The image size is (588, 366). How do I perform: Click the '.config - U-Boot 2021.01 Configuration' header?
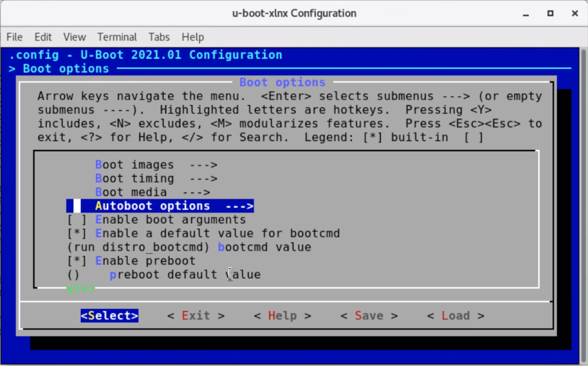(146, 55)
